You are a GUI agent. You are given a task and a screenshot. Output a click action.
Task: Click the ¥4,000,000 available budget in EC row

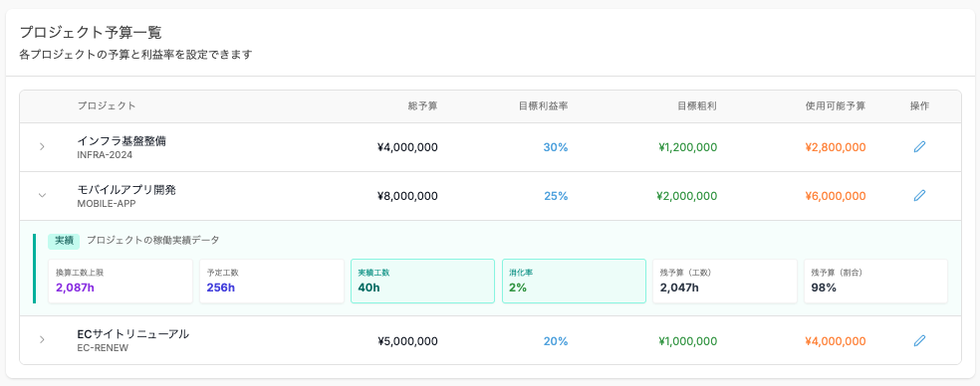[x=836, y=341]
